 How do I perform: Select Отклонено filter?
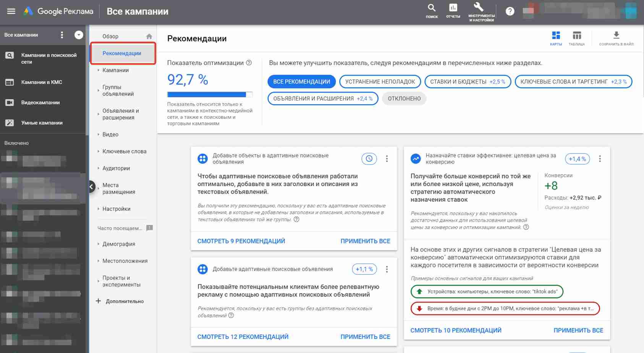404,99
